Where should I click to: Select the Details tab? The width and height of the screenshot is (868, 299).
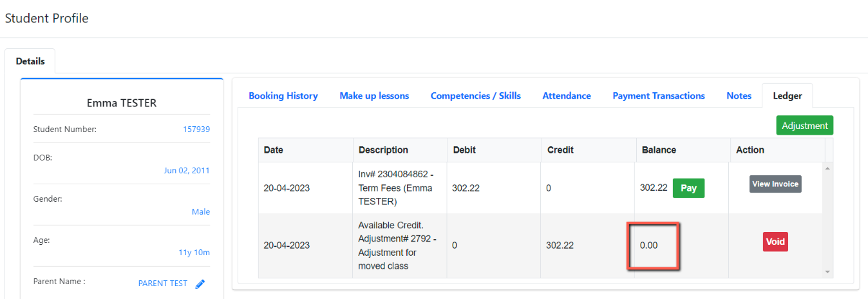coord(30,61)
